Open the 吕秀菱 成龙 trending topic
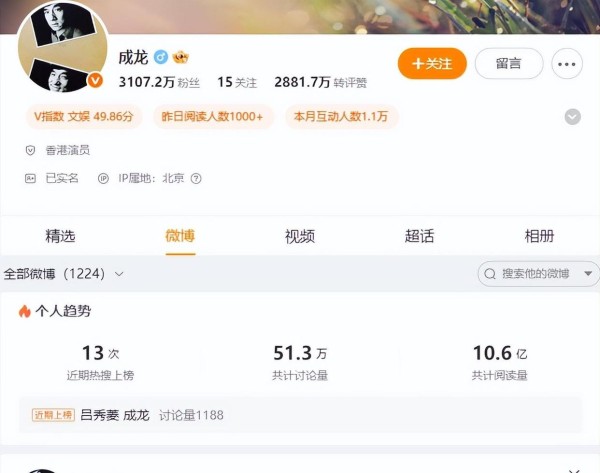This screenshot has width=600, height=473. [115, 415]
